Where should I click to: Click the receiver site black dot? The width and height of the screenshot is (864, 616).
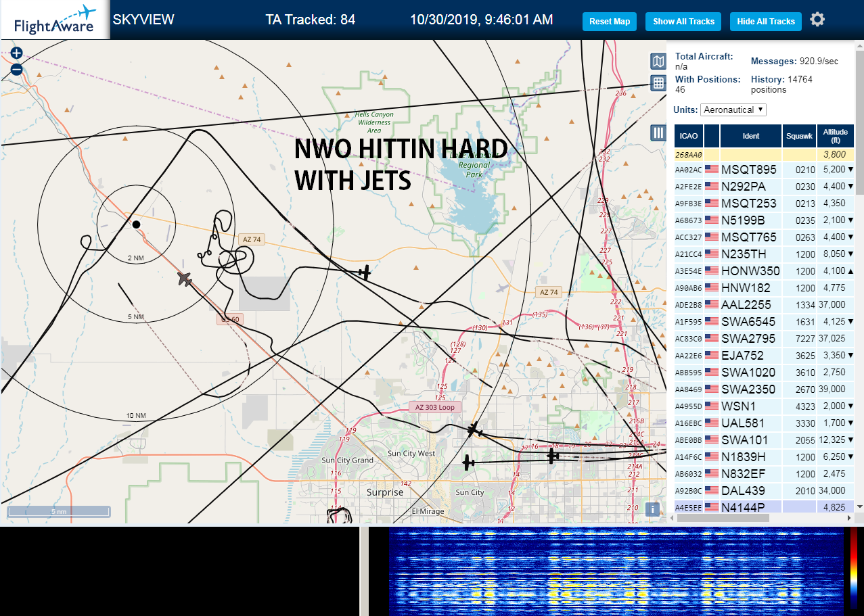136,224
